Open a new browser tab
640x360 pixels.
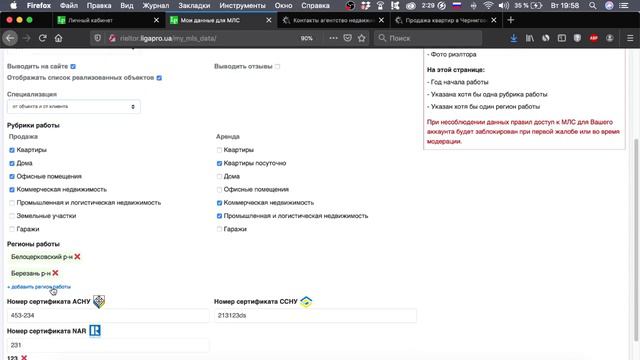pyautogui.click(x=511, y=20)
